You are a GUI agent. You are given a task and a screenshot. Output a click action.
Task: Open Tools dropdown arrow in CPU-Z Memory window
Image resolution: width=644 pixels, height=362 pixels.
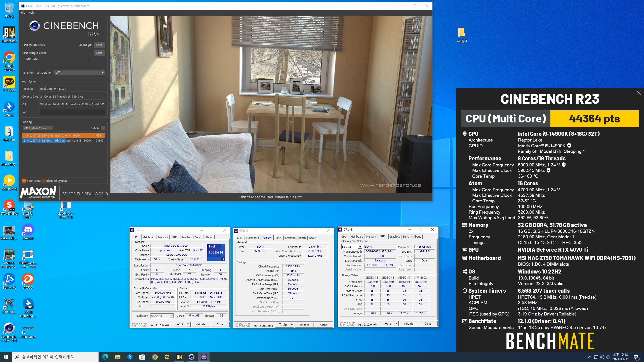(x=292, y=325)
